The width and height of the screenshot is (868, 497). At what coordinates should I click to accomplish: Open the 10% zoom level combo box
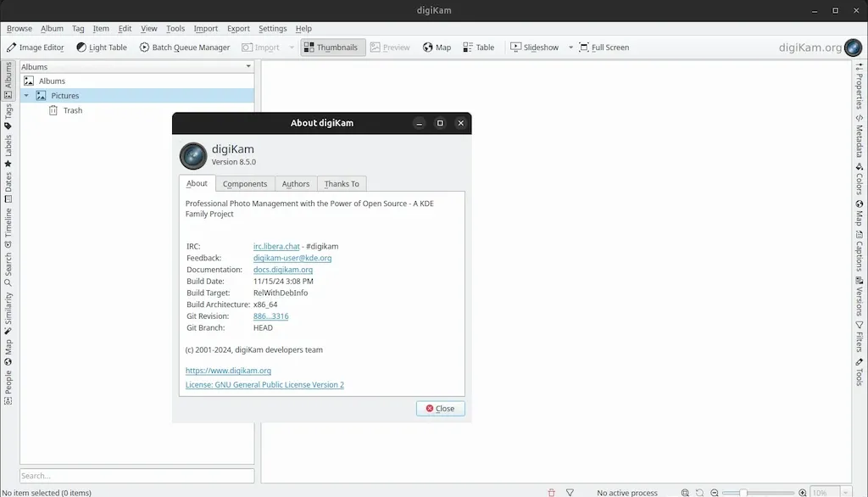pos(831,493)
